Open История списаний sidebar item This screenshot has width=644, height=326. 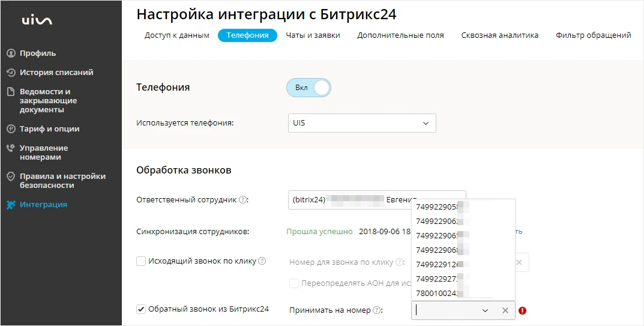click(56, 73)
